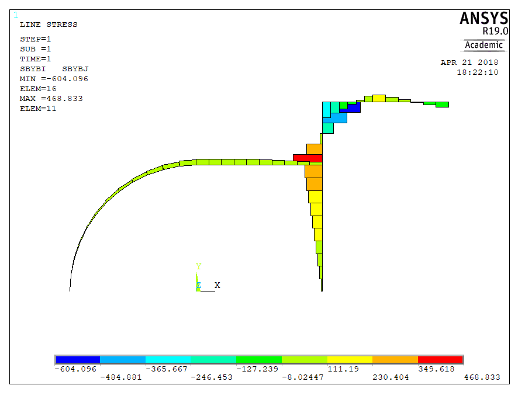Click the legend value '-246.453'
This screenshot has height=420, width=525.
pos(212,377)
